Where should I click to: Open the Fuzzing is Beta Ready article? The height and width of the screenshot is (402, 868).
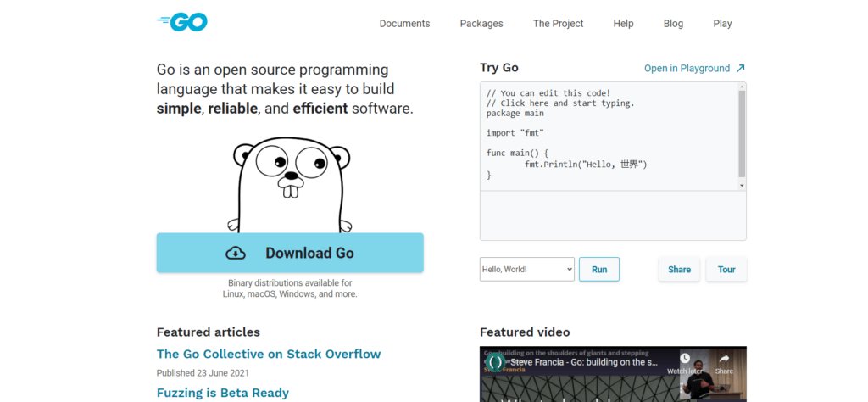click(x=223, y=393)
